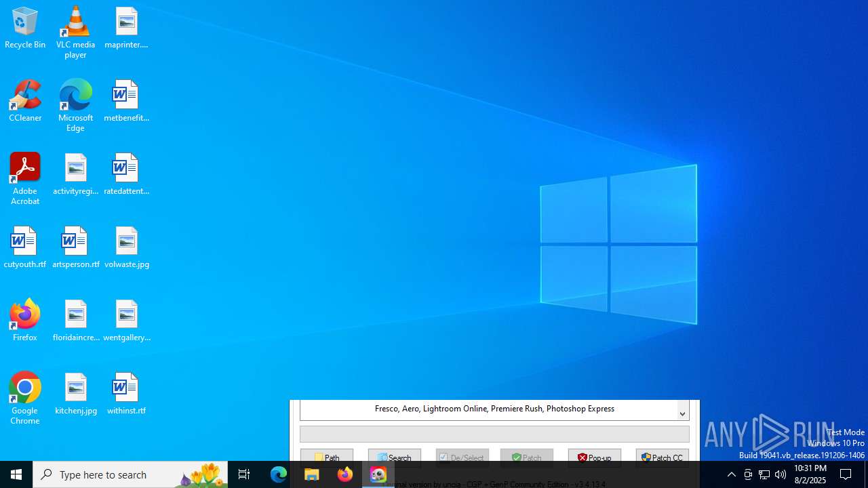The height and width of the screenshot is (488, 868).
Task: Click the 'Fresco, Aero, Lightroom Online' text line
Action: [494, 409]
